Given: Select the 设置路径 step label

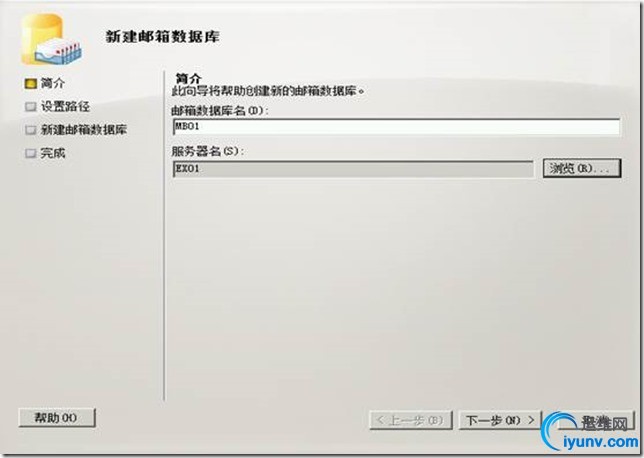Looking at the screenshot, I should coord(65,107).
